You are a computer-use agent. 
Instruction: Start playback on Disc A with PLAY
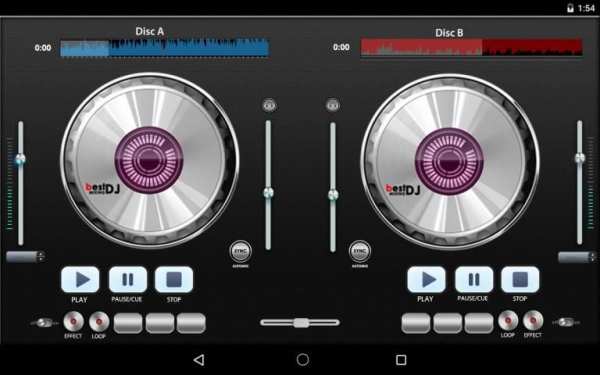[80, 279]
